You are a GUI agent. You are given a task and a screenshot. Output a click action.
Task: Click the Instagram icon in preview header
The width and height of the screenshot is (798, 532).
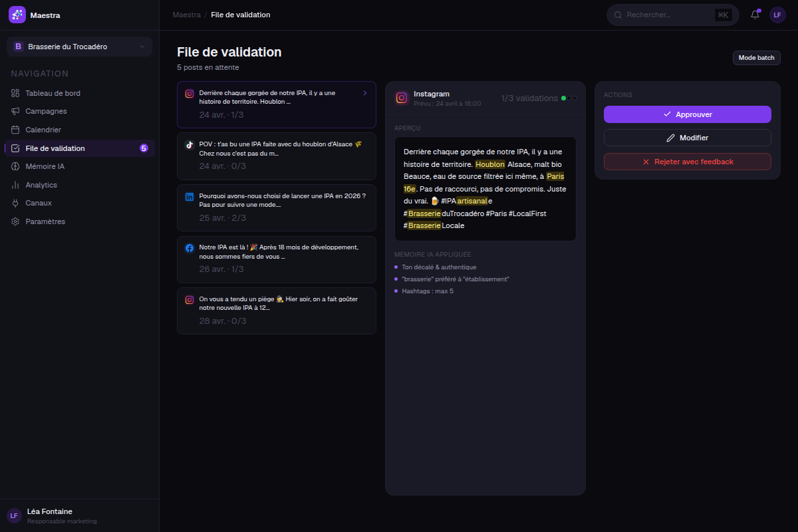click(x=402, y=98)
